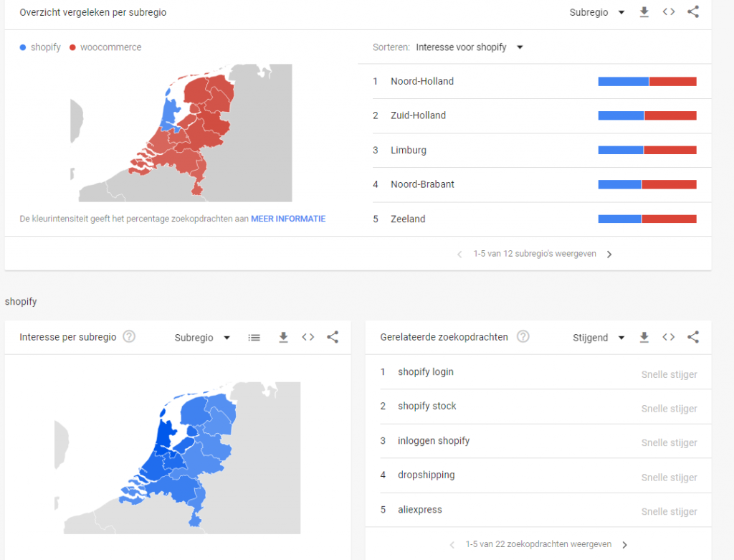This screenshot has width=734, height=560.
Task: Switch shopify subregion map to list view
Action: pos(254,338)
